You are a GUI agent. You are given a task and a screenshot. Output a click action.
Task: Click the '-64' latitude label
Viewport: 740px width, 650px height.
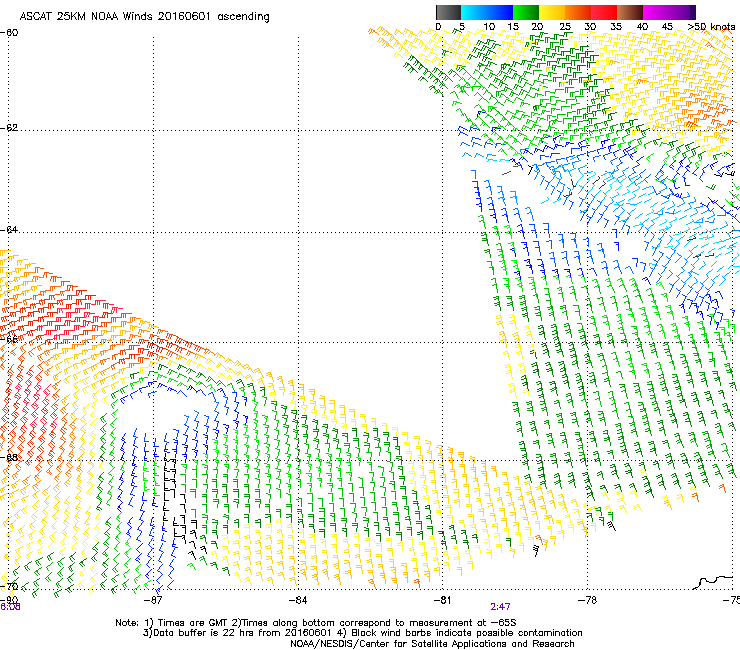pyautogui.click(x=9, y=230)
